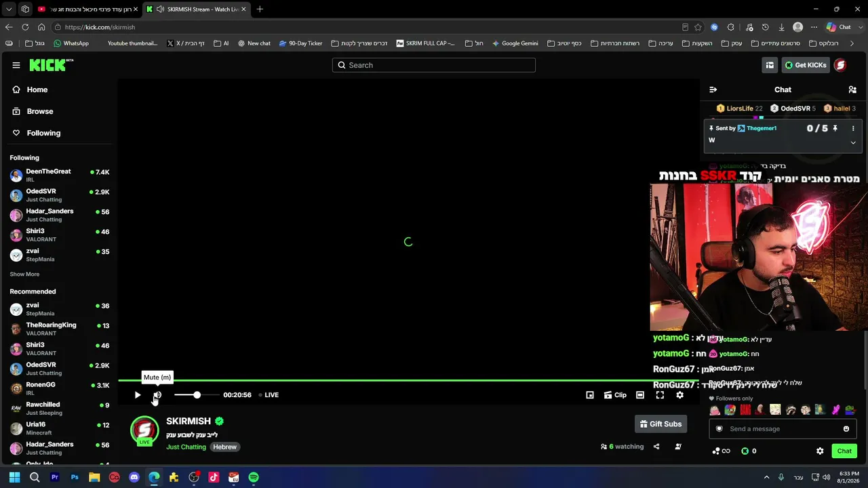Viewport: 868px width, 488px height.
Task: Open RonenGG recommended channel
Action: [x=59, y=388]
